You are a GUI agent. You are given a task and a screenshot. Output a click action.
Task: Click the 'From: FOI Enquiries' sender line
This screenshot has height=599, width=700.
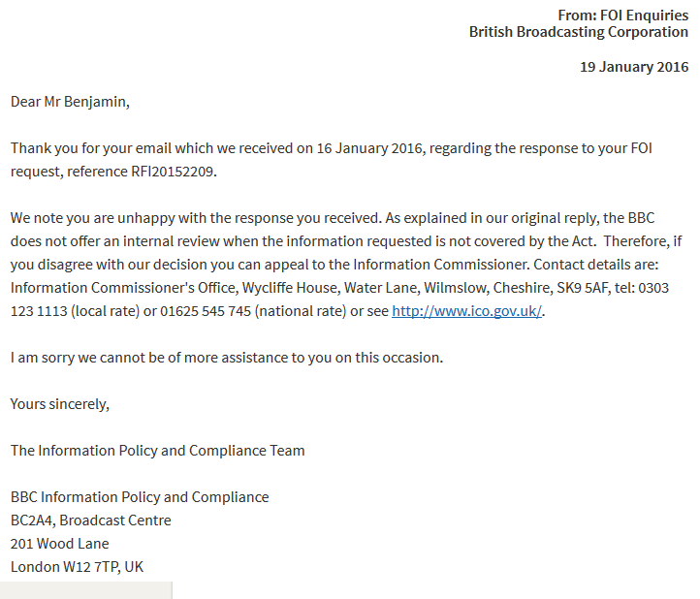623,16
